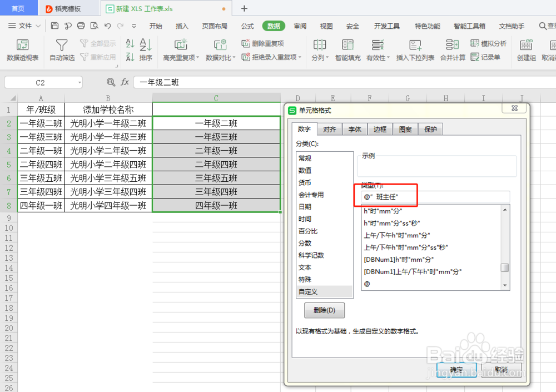Open the 分列 text-to-columns tool
The height and width of the screenshot is (392, 556).
point(320,49)
